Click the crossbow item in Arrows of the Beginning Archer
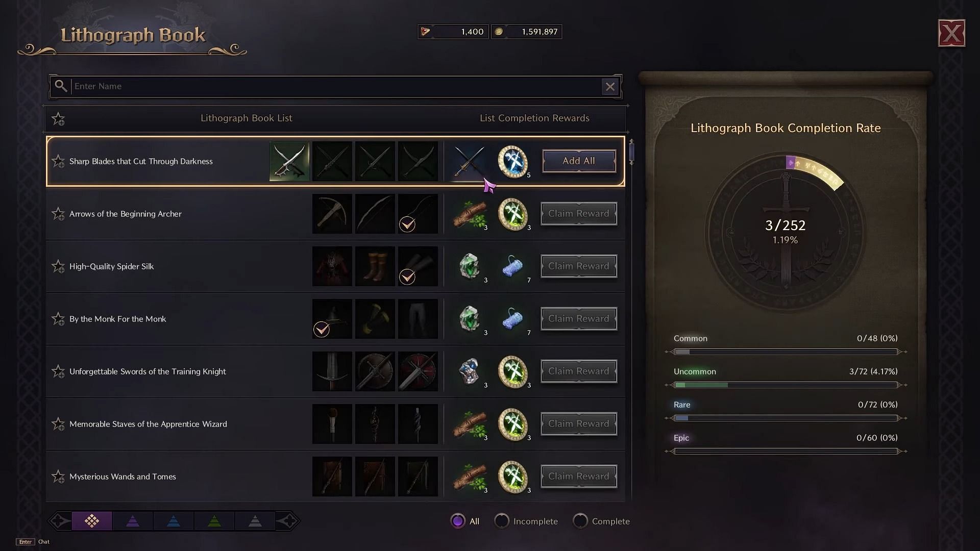This screenshot has width=980, height=551. 332,214
